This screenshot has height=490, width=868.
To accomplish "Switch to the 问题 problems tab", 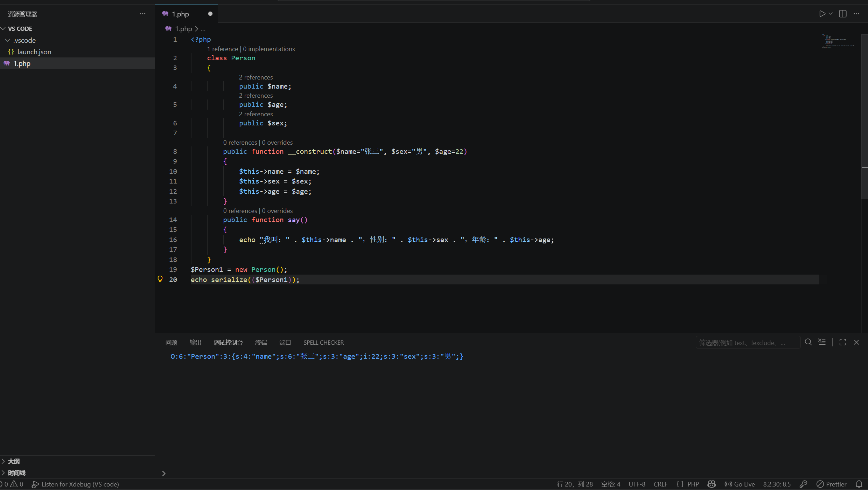I will coord(171,343).
